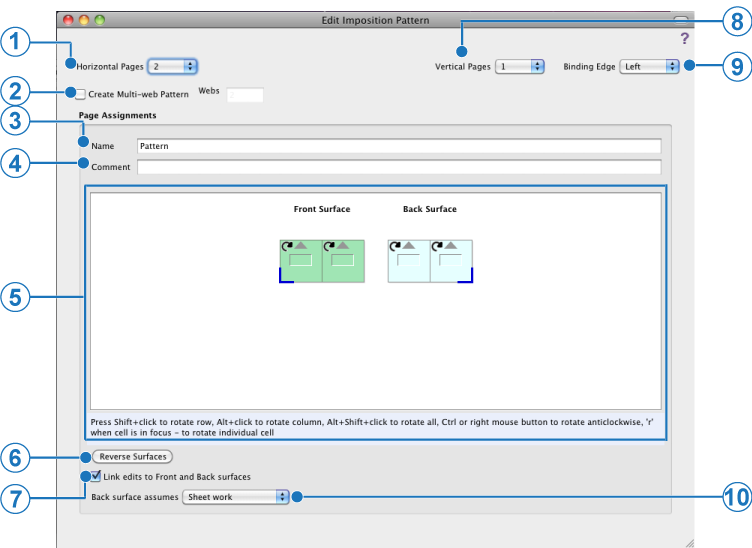Click rotate icon in right Back Surface cell
Viewport: 752px width, 548px height.
pyautogui.click(x=437, y=245)
